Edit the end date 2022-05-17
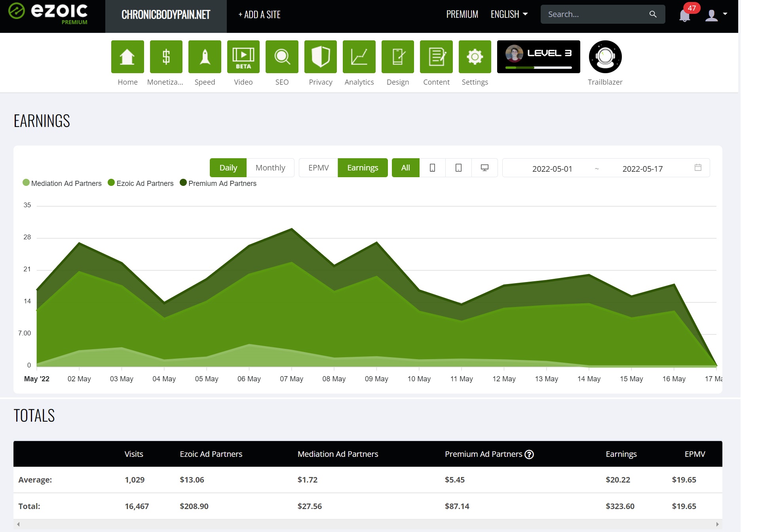758x532 pixels. point(642,169)
